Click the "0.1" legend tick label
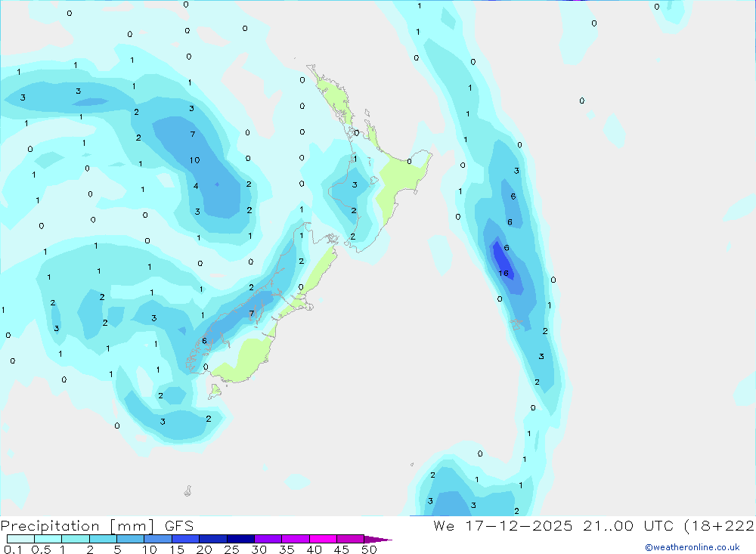 [13, 549]
